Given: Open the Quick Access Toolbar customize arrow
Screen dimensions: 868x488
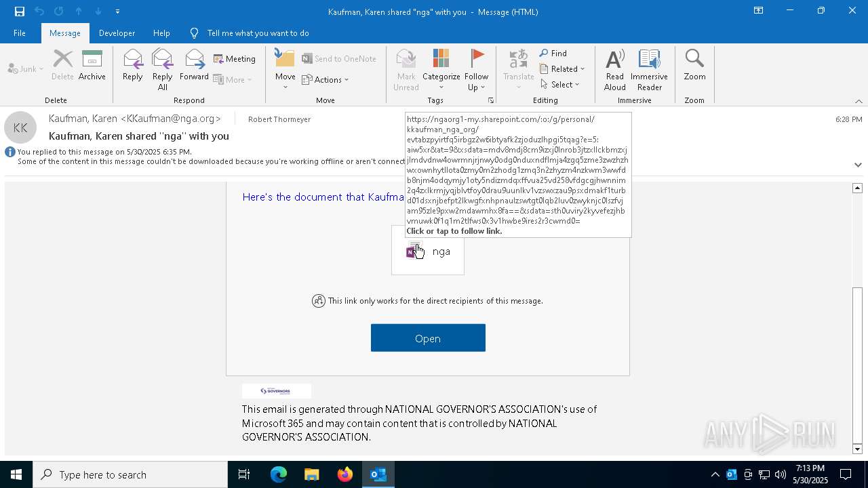Looking at the screenshot, I should [117, 12].
